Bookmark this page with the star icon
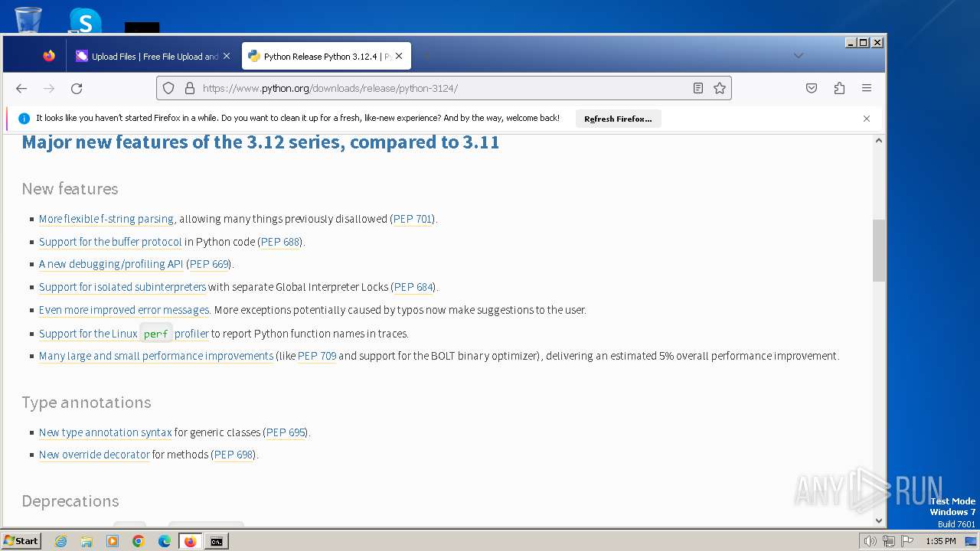The image size is (980, 551). tap(720, 88)
